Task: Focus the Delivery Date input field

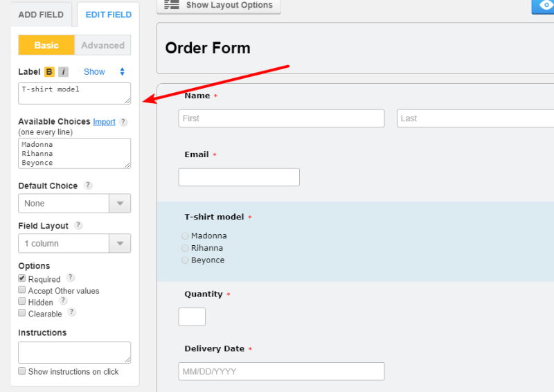Action: click(x=281, y=371)
